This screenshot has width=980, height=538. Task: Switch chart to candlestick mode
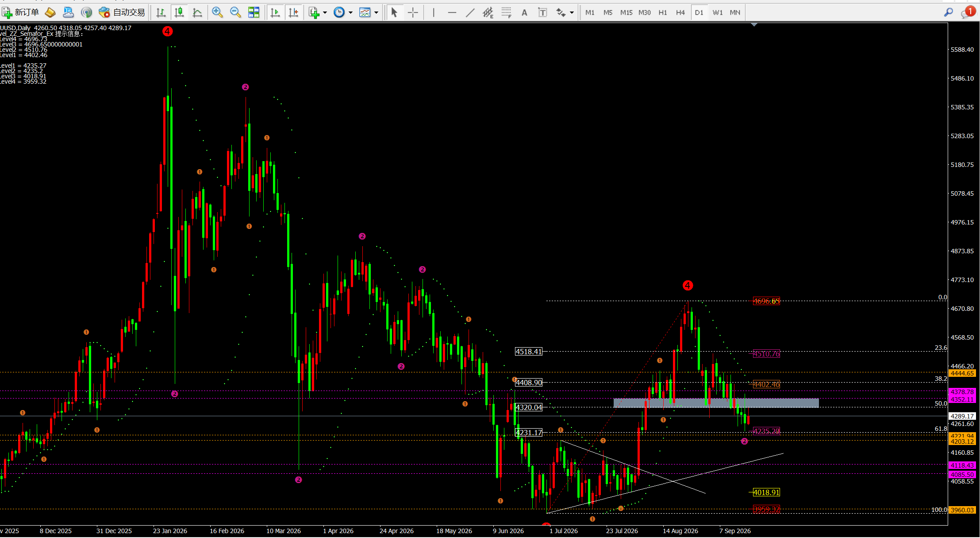[x=179, y=12]
